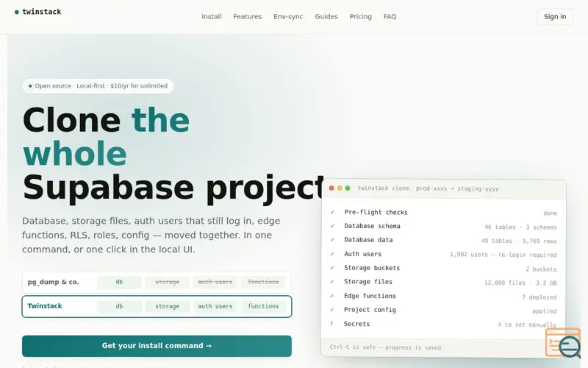Click the checkmark next to Database schema
588x368 pixels.
[x=332, y=226]
